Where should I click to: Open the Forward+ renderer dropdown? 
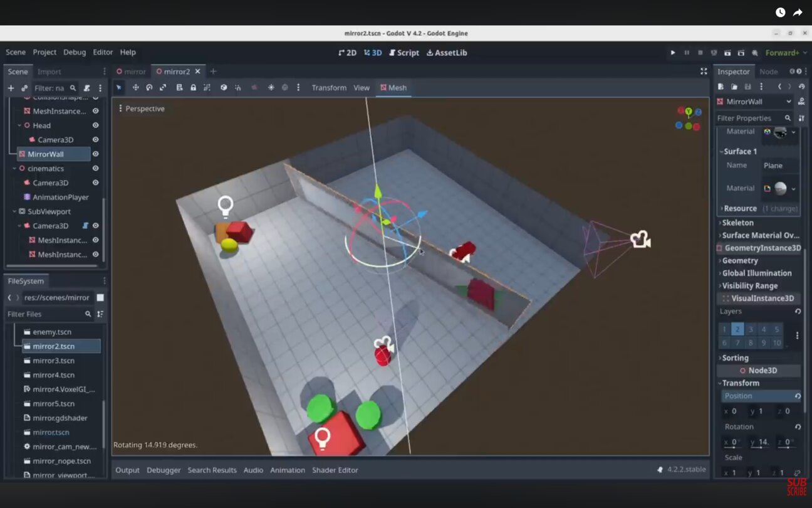pyautogui.click(x=783, y=53)
